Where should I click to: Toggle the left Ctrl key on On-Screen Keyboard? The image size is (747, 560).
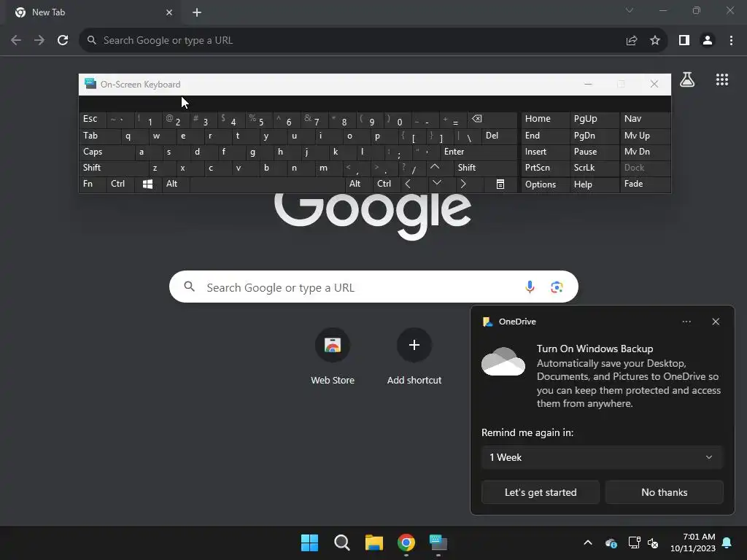point(120,184)
